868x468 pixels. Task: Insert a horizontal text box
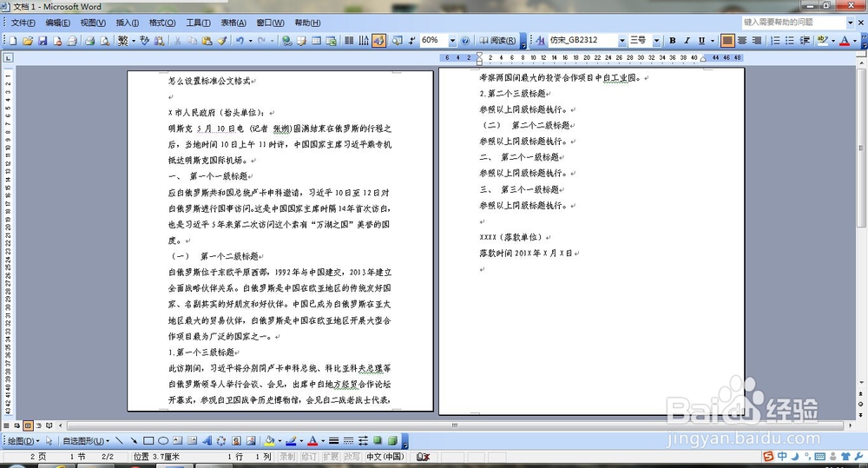(x=178, y=441)
